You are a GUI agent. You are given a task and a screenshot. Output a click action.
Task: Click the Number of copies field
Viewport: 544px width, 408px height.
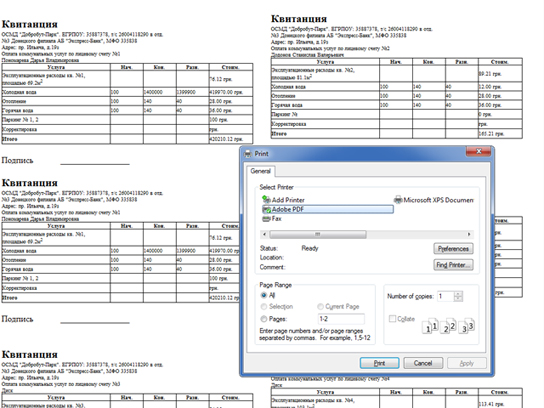tap(445, 296)
